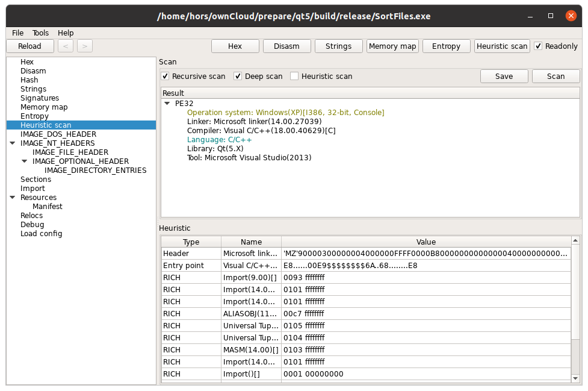Collapse the IMAGE_NT_HEADERS tree node
This screenshot has height=391, width=588.
coord(13,143)
